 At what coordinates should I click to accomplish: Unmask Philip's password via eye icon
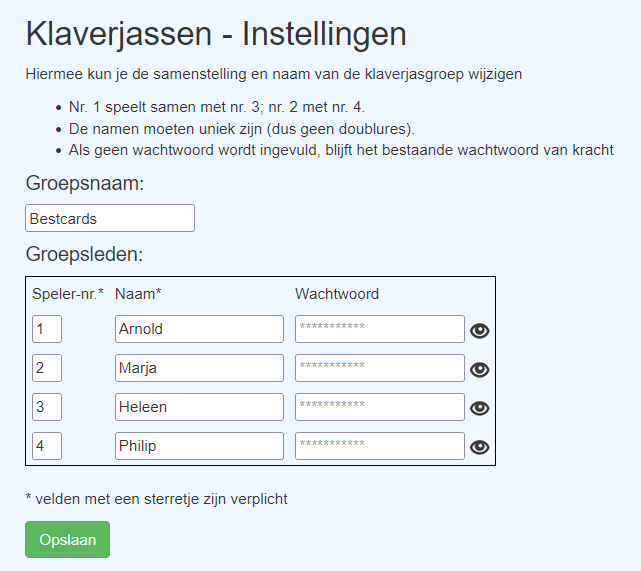[x=480, y=447]
